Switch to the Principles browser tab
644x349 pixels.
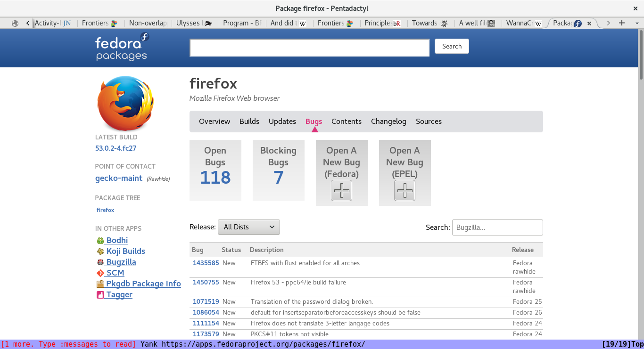(x=383, y=23)
